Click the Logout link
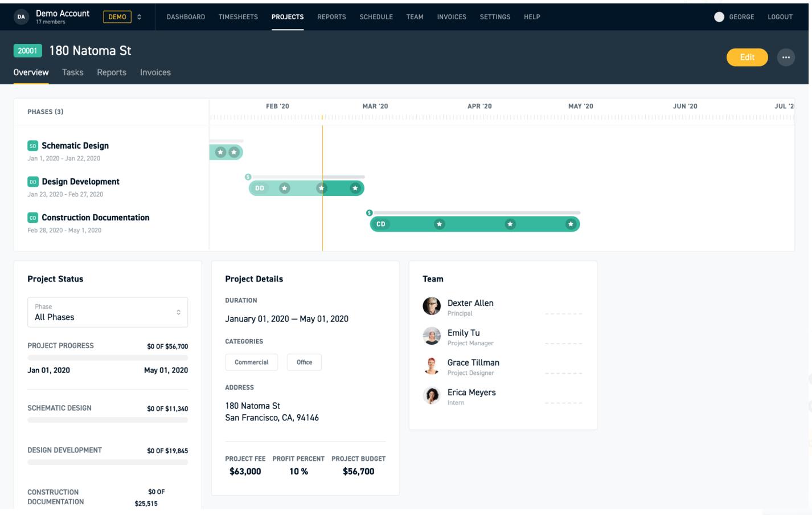Screen dimensions: 812x515 click(x=780, y=17)
